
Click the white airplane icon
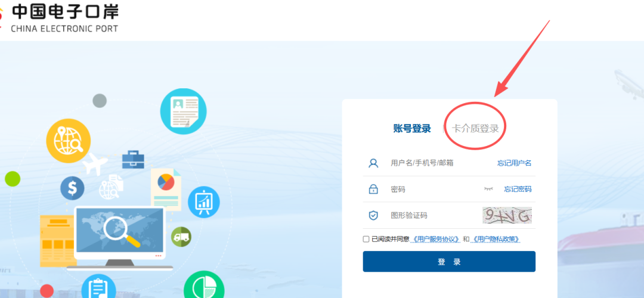pyautogui.click(x=94, y=163)
